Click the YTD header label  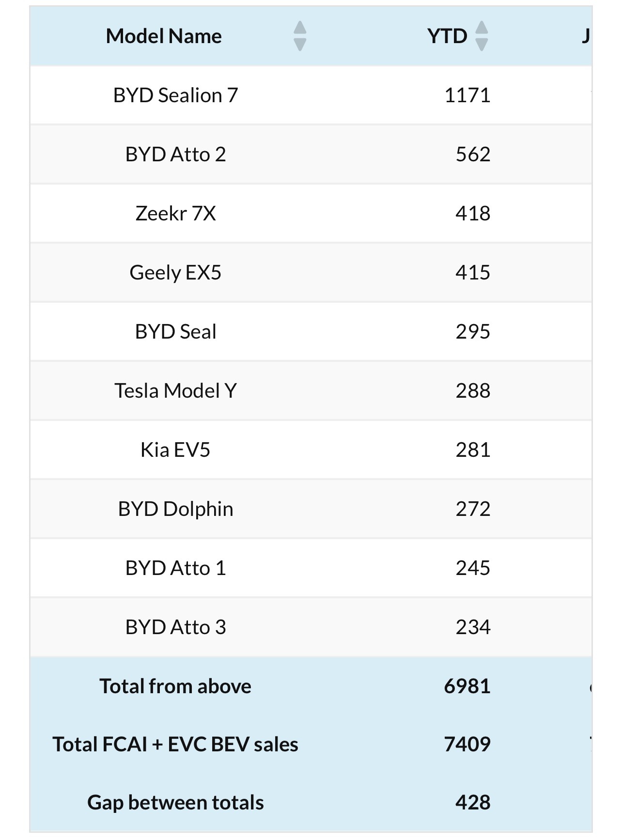pos(447,36)
